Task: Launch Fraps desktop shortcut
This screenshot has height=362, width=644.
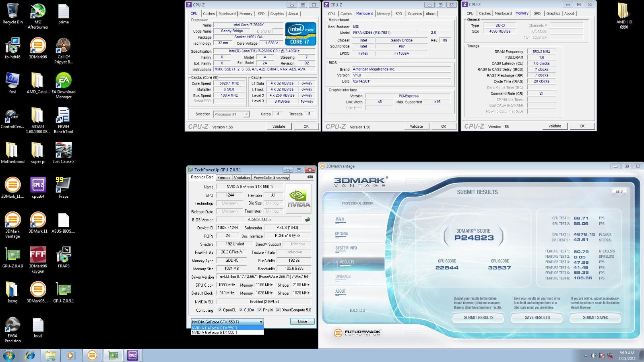Action: coord(64,188)
